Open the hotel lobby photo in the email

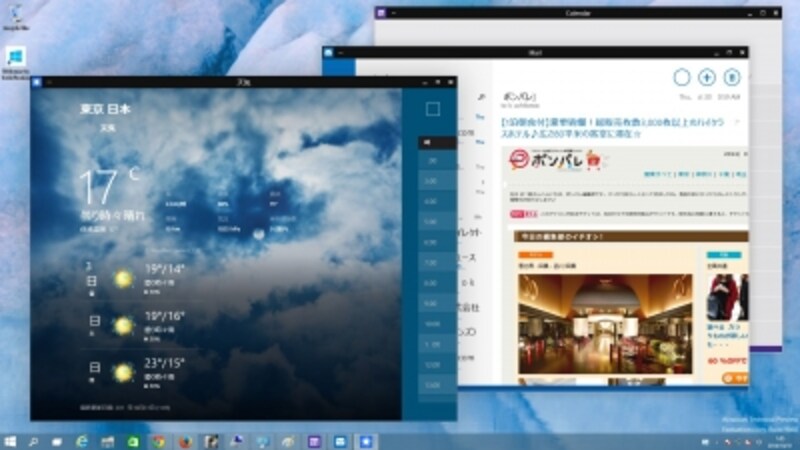click(x=605, y=324)
